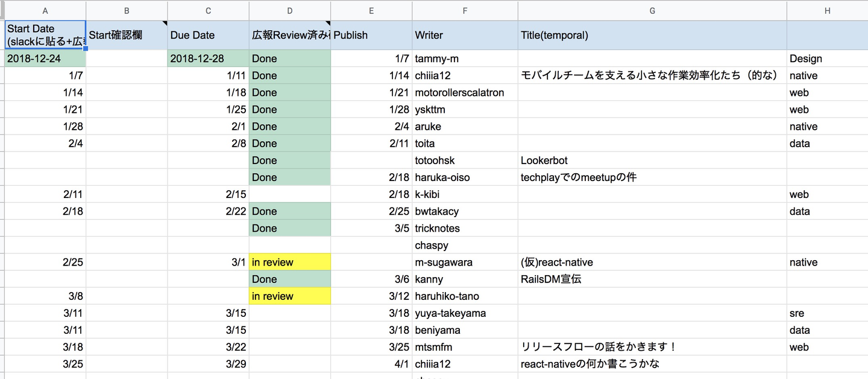Click the "RailsDM宣伝" title cell
The width and height of the screenshot is (868, 379).
tap(652, 279)
